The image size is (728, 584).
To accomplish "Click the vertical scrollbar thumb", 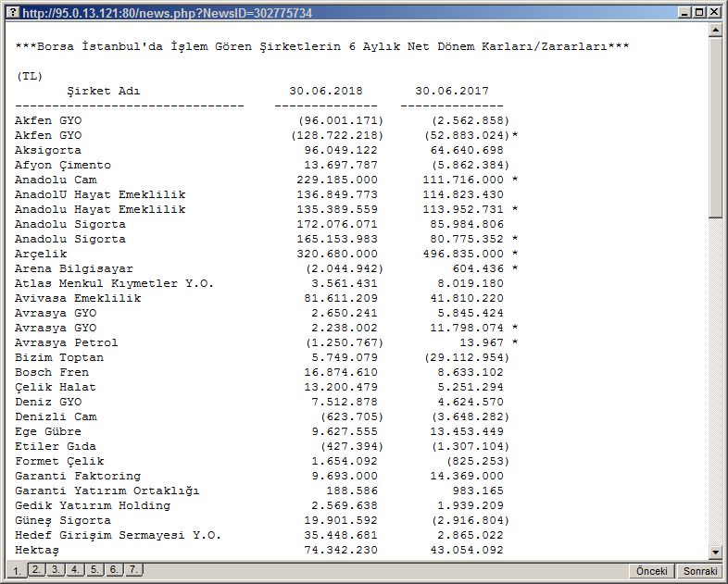I will (715, 126).
